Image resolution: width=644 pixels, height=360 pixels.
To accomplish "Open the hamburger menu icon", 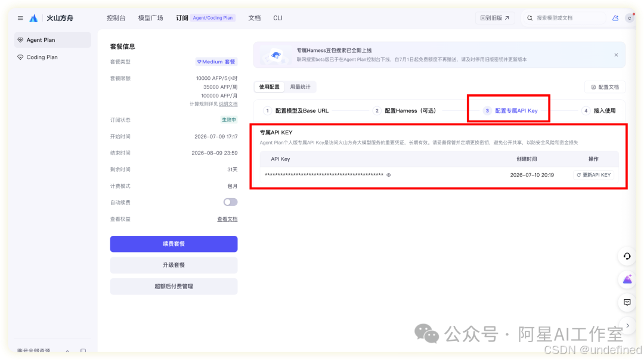I will click(x=20, y=18).
